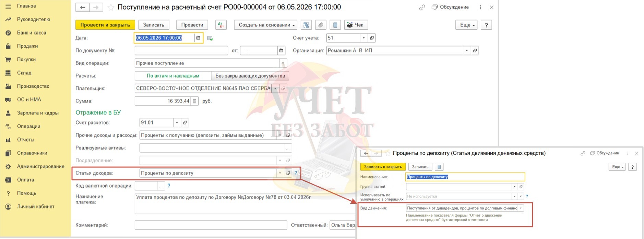Click the Чек button with printer icon
The image size is (644, 239).
point(356,25)
